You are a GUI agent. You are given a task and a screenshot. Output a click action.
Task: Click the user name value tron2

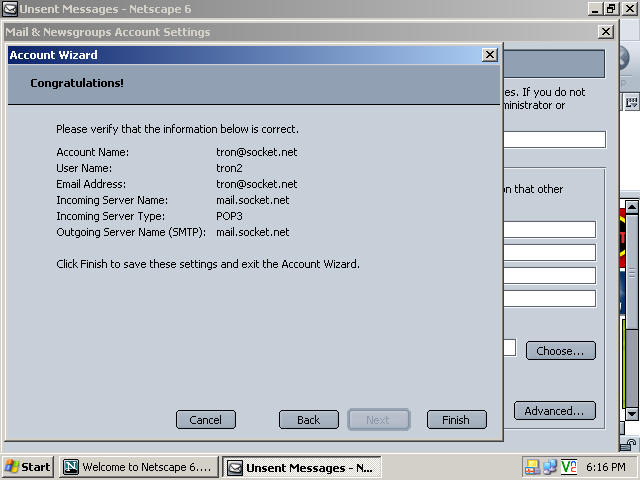coord(229,168)
